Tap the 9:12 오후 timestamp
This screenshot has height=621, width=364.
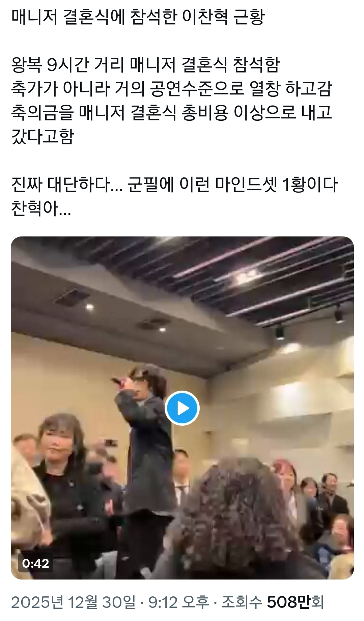(x=179, y=602)
